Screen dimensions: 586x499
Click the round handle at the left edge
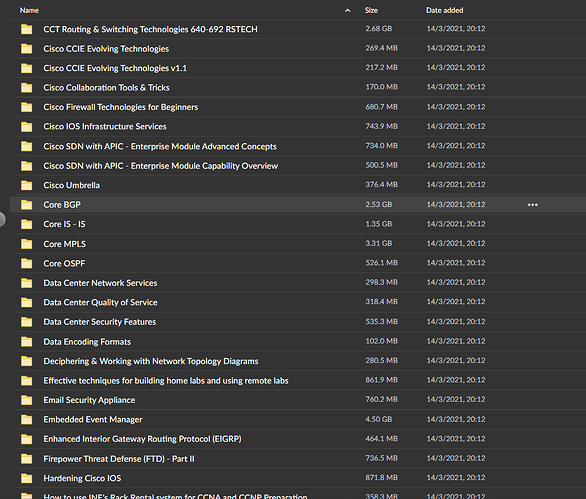point(2,219)
